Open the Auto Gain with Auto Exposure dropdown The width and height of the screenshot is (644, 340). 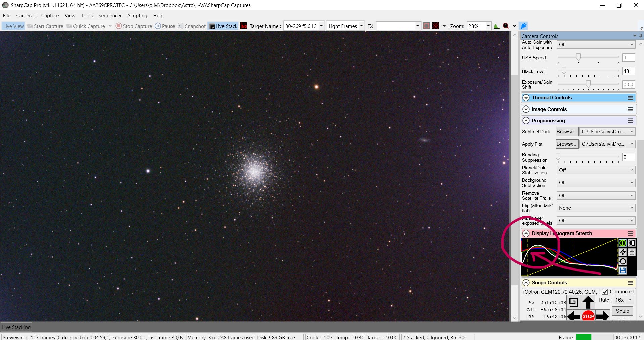[596, 44]
